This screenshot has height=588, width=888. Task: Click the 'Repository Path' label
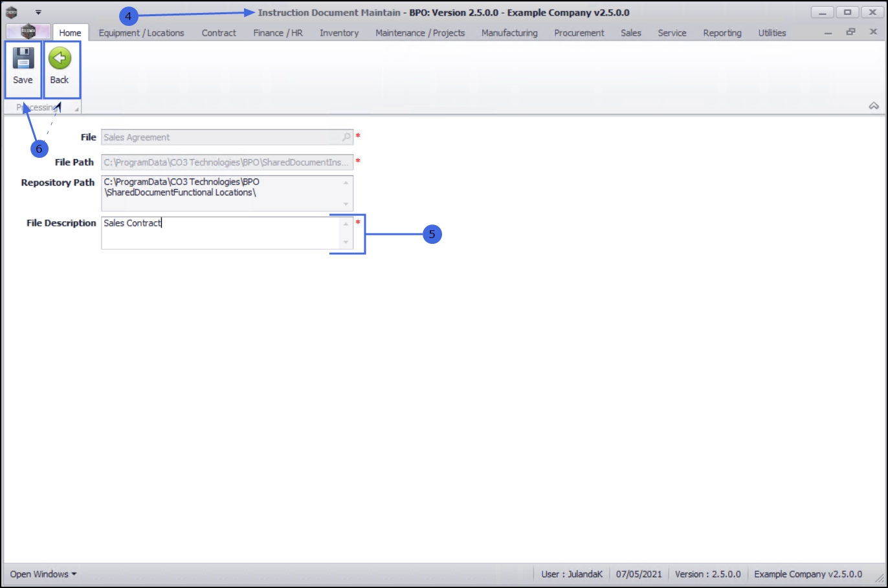point(58,182)
